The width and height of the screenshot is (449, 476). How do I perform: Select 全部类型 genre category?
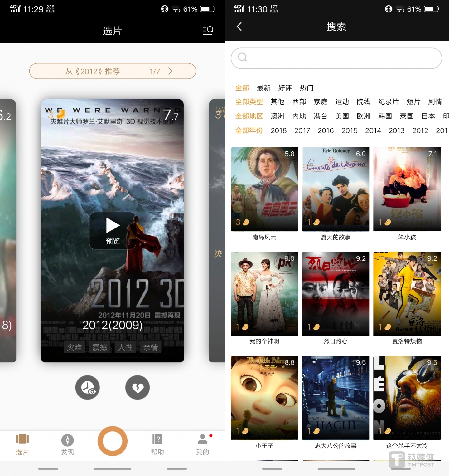[x=249, y=102]
